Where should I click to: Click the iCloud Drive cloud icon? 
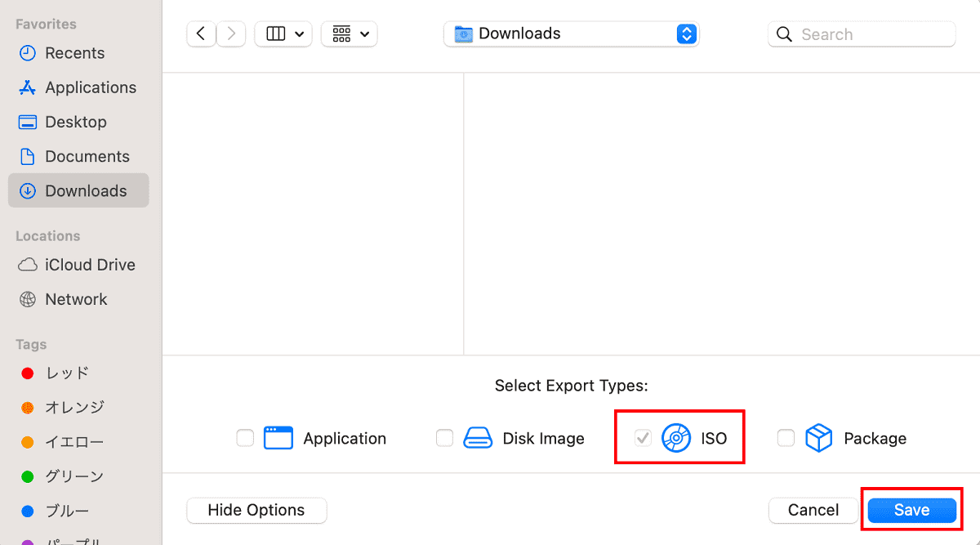28,265
